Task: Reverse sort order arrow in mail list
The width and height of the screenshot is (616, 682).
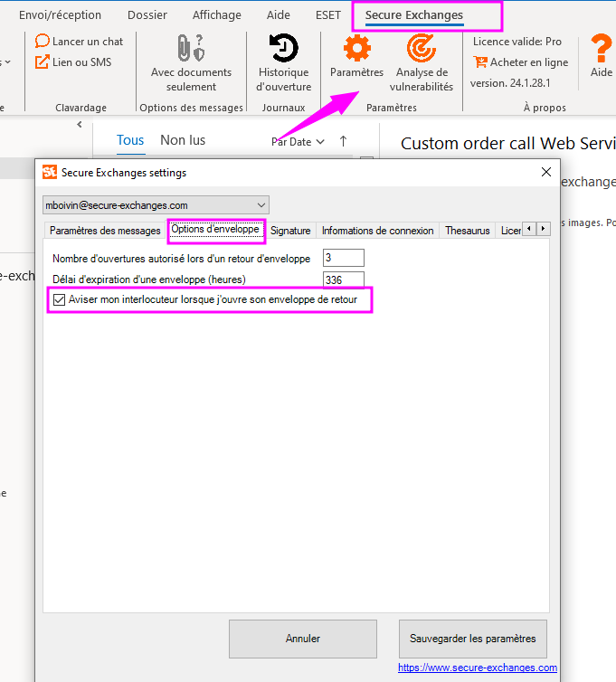Action: [343, 141]
